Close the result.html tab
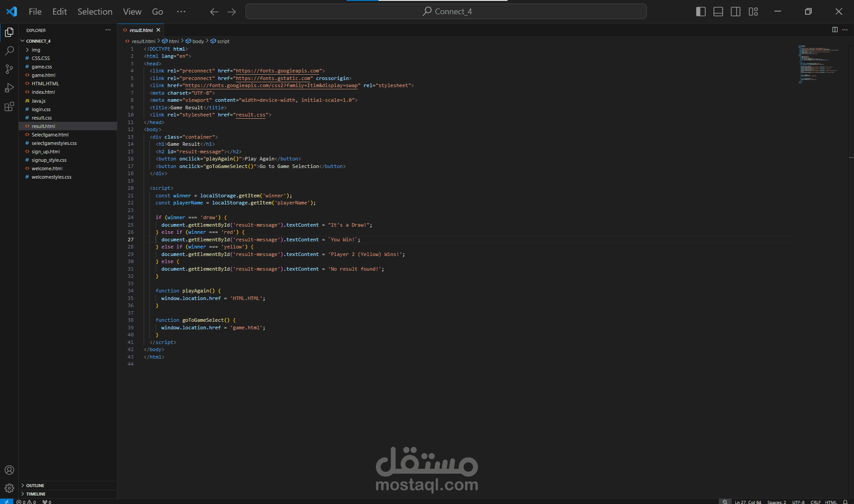Screen dimensions: 854x504 tap(158, 30)
